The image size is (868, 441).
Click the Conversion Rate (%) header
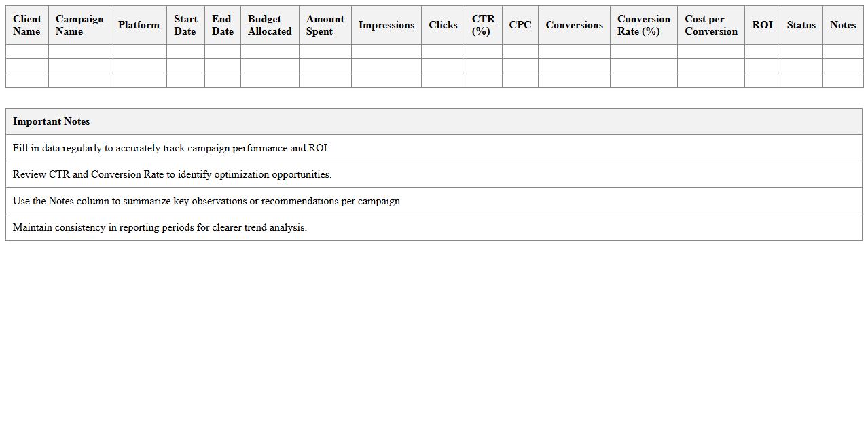coord(643,25)
